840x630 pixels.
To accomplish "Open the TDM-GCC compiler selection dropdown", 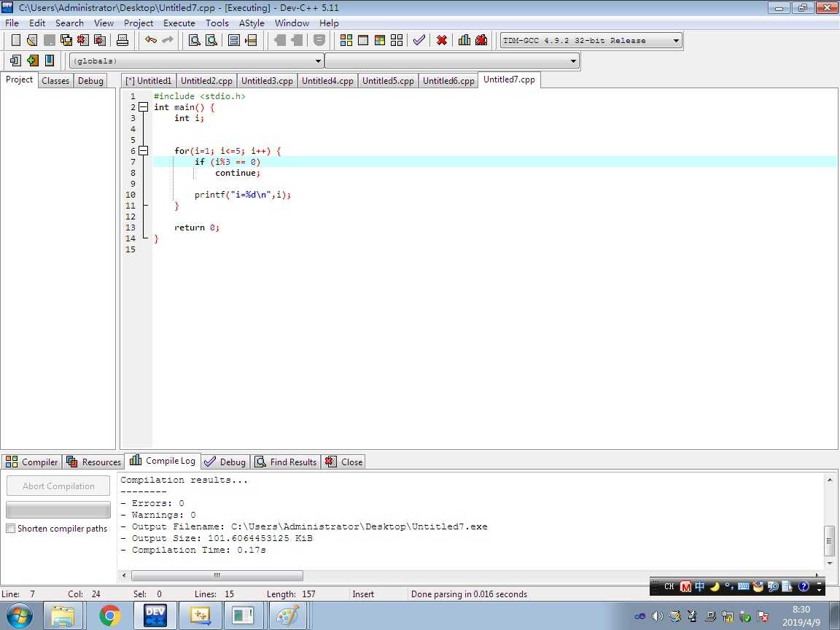I will [x=591, y=40].
